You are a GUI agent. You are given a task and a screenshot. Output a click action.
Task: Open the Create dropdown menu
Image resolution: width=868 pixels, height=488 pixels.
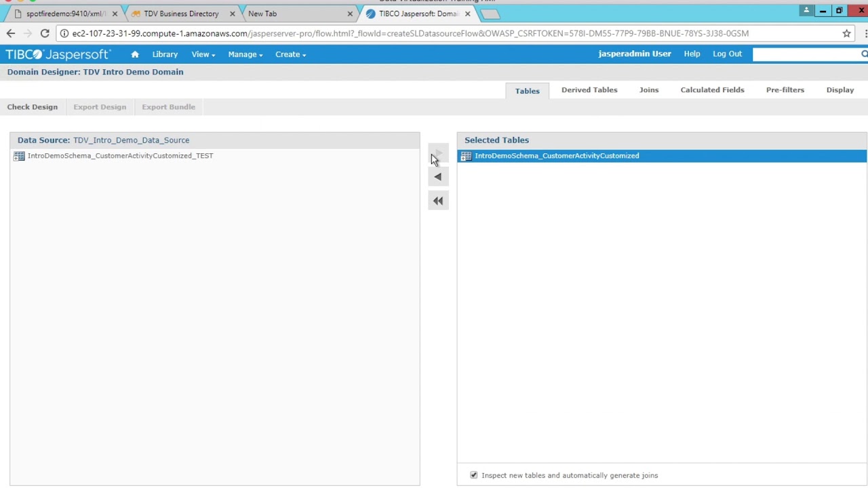tap(290, 54)
